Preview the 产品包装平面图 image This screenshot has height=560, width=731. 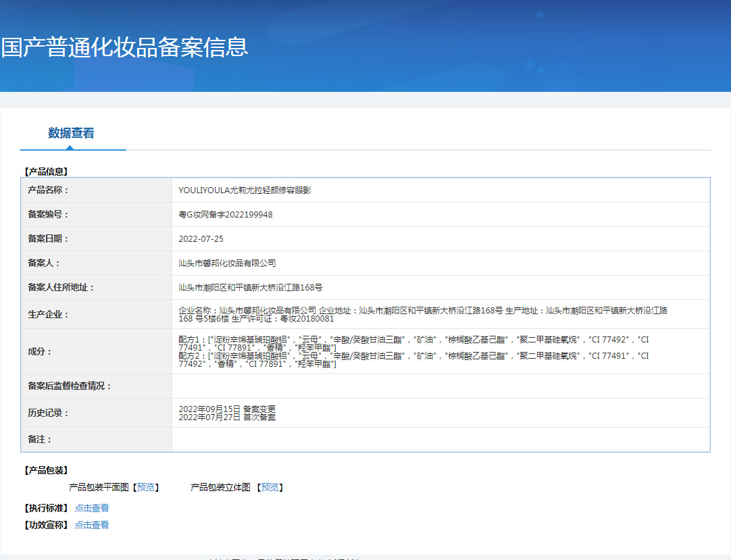(x=145, y=487)
